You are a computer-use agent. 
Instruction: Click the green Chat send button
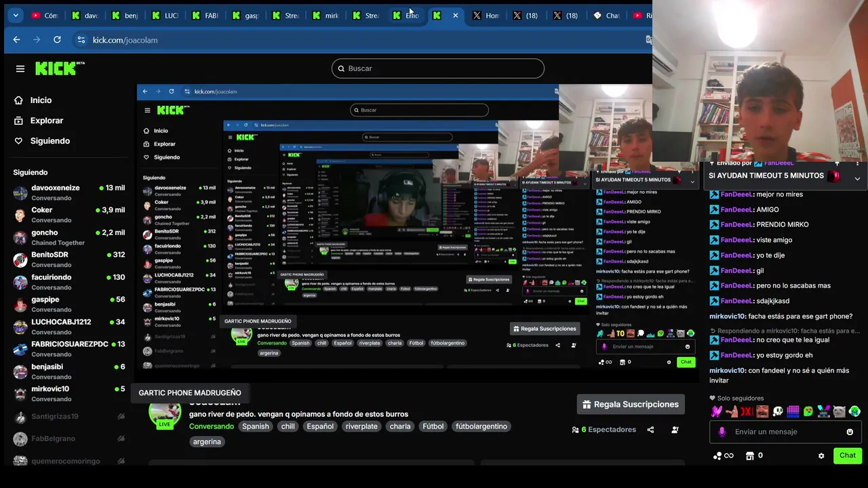click(x=848, y=455)
